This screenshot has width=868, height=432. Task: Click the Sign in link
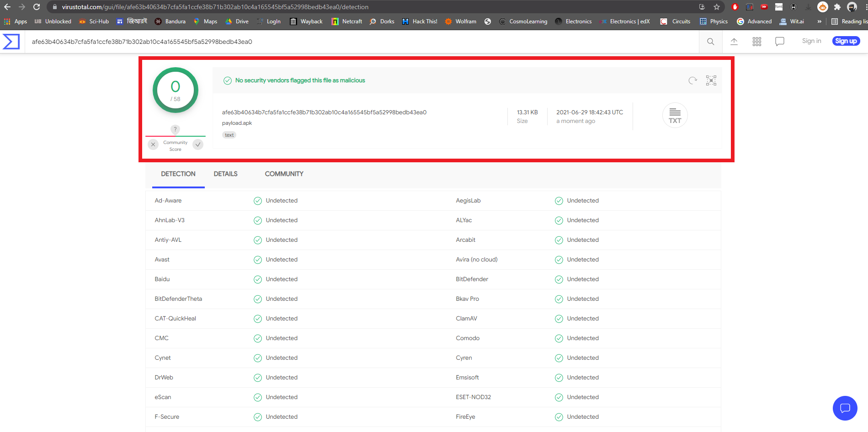811,41
